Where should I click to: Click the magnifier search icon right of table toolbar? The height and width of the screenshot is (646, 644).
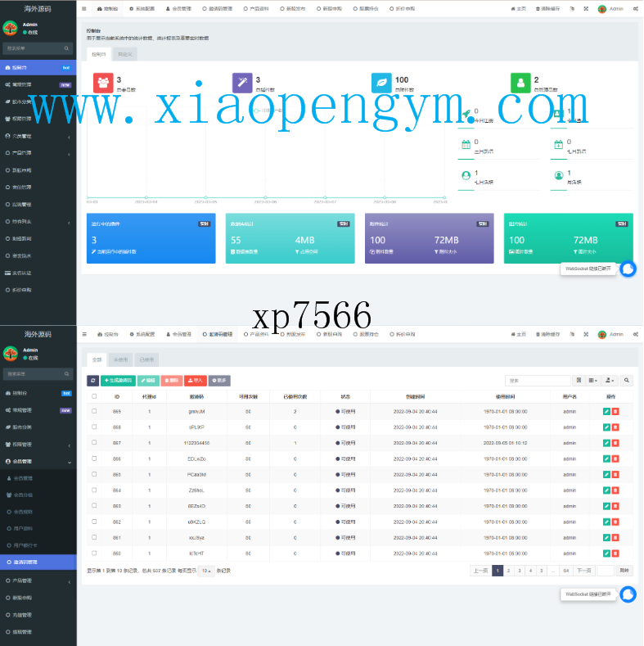[x=627, y=381]
